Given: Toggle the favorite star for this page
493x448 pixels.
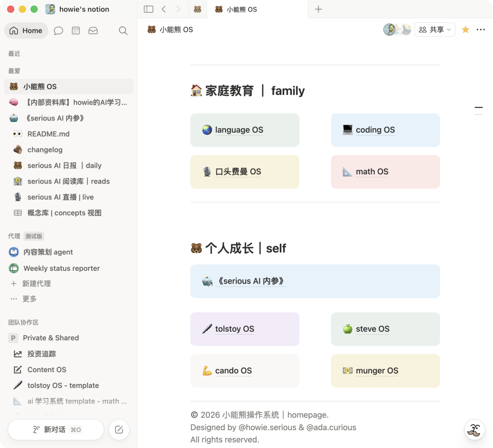Looking at the screenshot, I should coord(465,30).
